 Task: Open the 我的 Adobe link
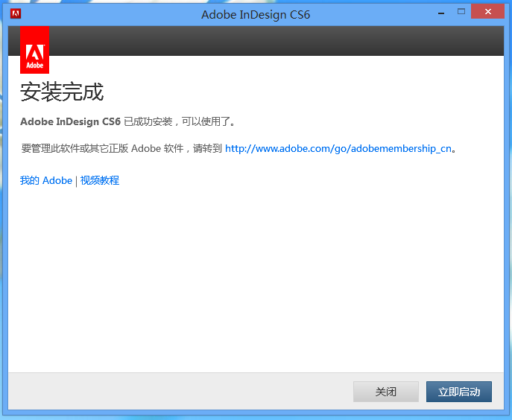click(46, 180)
